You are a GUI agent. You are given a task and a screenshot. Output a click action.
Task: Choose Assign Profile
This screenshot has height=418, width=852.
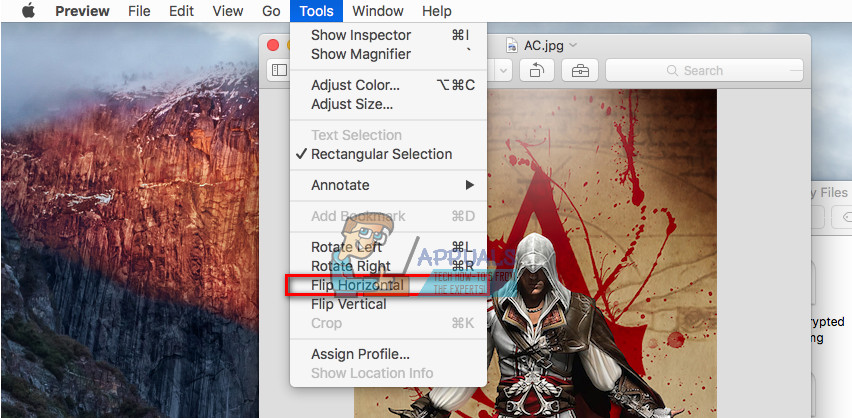point(388,354)
